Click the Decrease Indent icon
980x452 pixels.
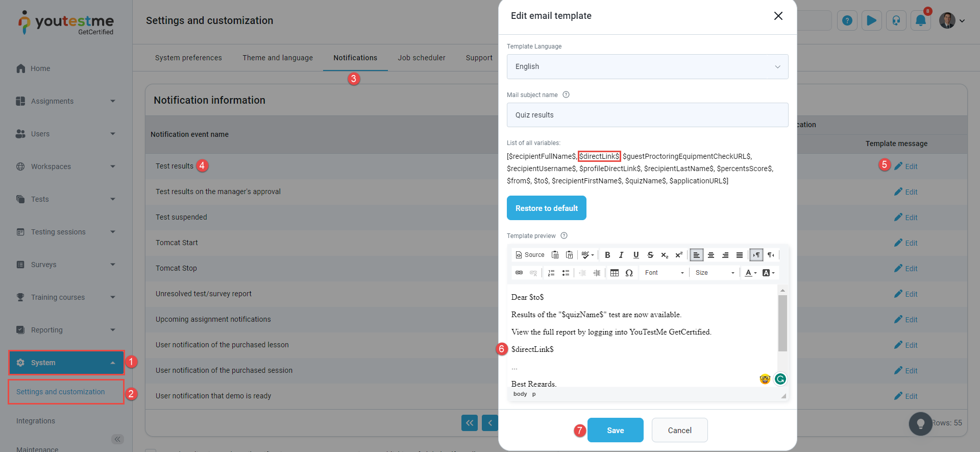(x=582, y=273)
